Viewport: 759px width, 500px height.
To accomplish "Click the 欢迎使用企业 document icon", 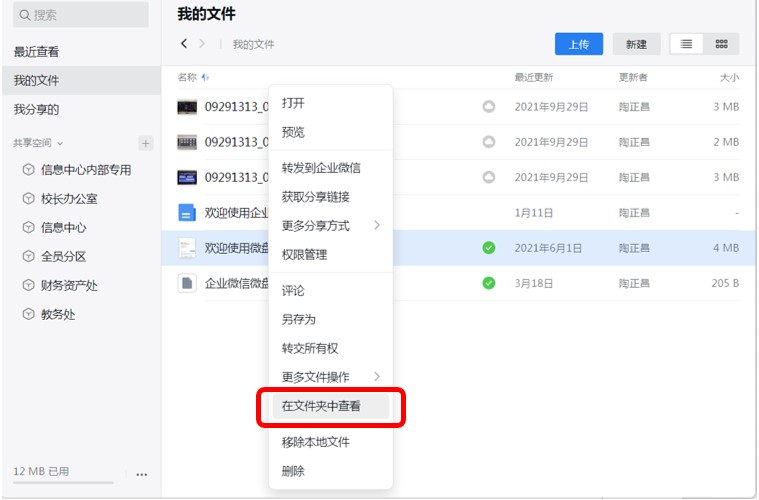I will [x=187, y=212].
